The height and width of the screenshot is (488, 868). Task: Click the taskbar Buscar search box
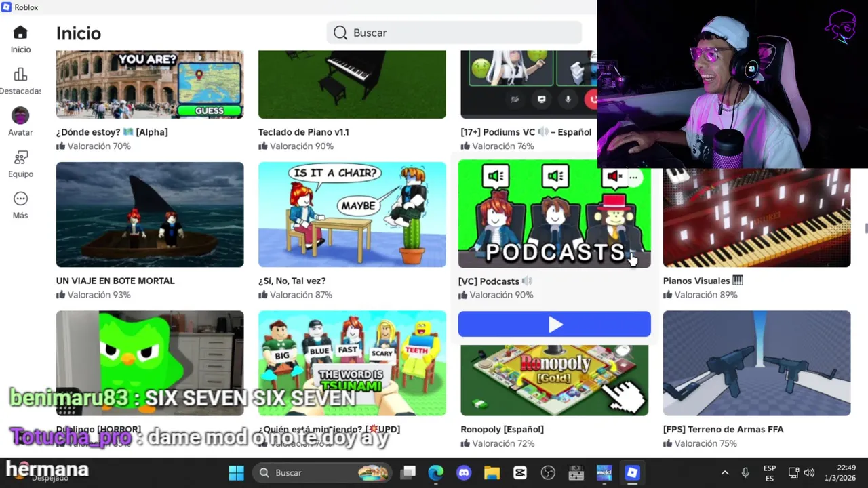coord(323,472)
